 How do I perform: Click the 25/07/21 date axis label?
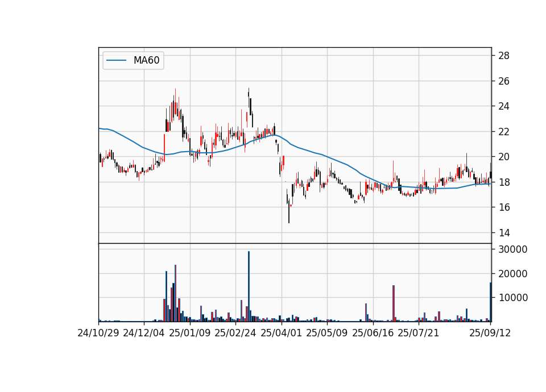tap(419, 333)
